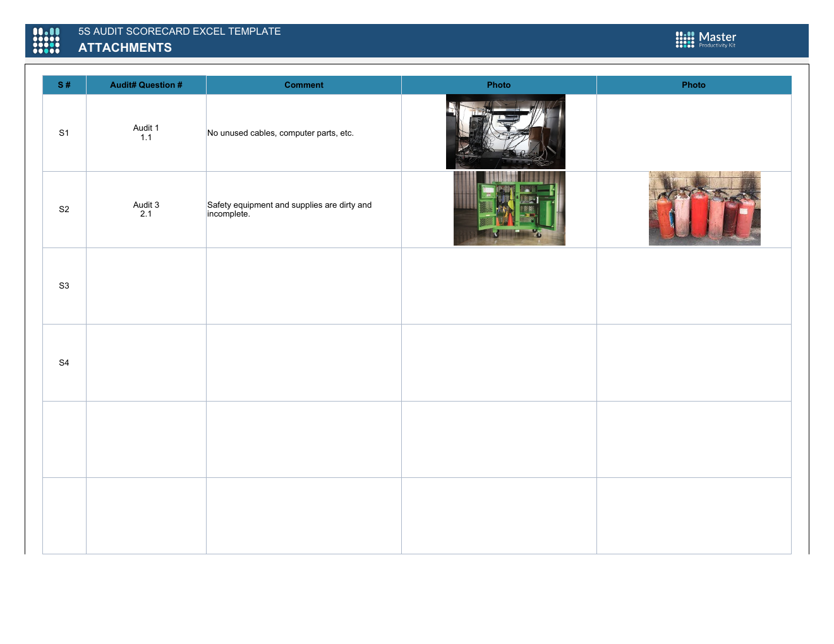The width and height of the screenshot is (834, 644).
Task: Click the S # column header
Action: pyautogui.click(x=64, y=85)
